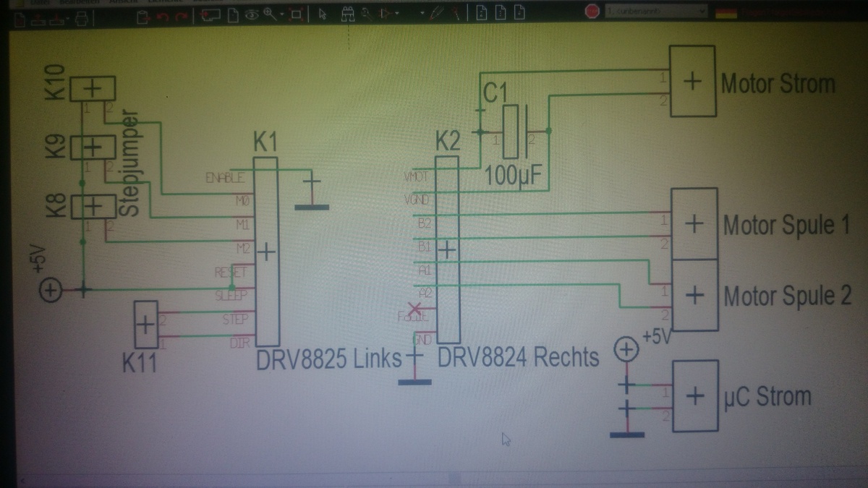Click the 'DRV8824 Rechts' text label
868x488 pixels.
click(519, 357)
